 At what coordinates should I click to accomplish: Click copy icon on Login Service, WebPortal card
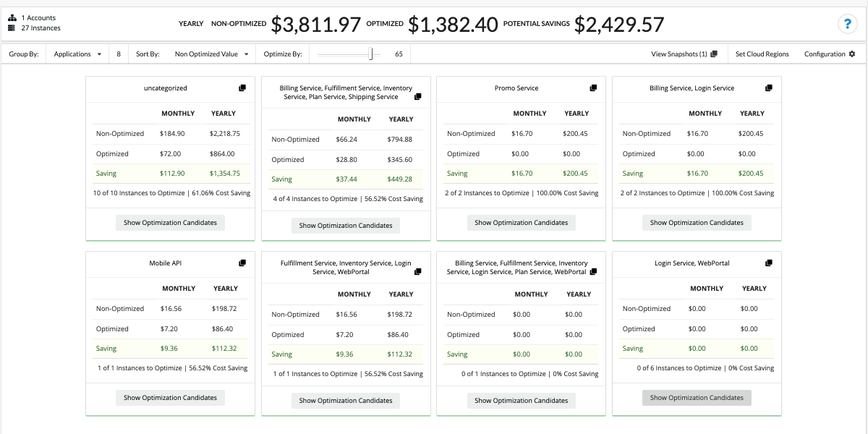[768, 263]
